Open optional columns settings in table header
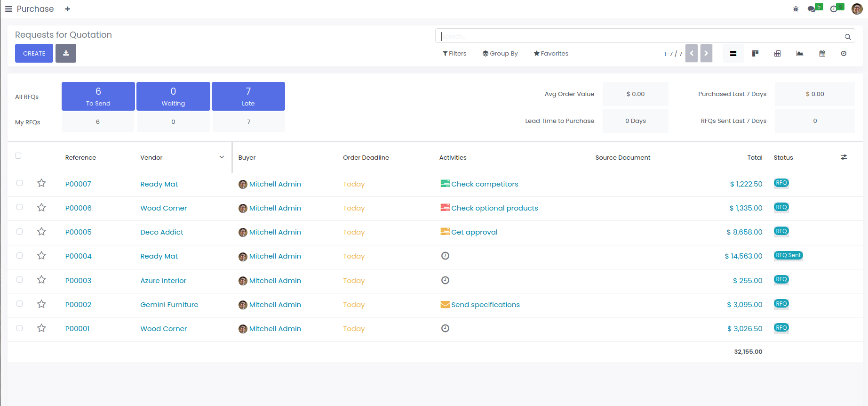This screenshot has width=868, height=406. [844, 157]
